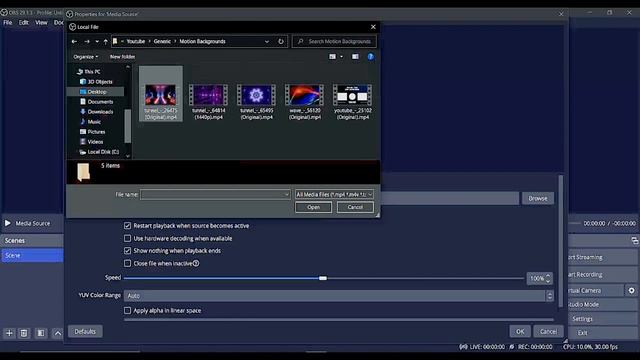
Task: Open Videos folder in sidebar
Action: (x=92, y=142)
